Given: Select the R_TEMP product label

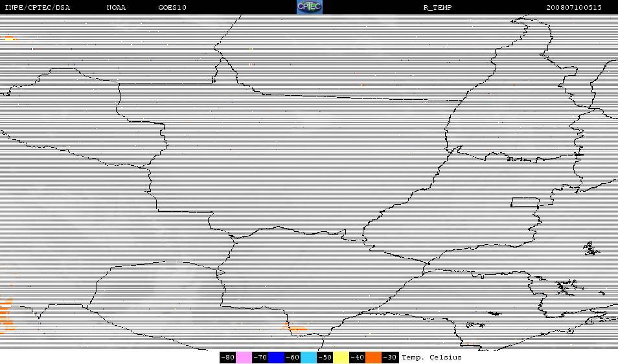Looking at the screenshot, I should (x=437, y=8).
